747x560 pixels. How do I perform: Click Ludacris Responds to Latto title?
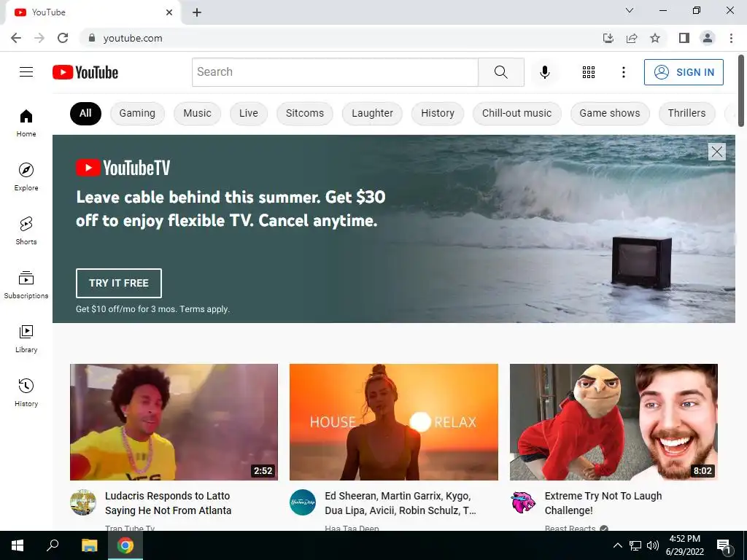169,503
